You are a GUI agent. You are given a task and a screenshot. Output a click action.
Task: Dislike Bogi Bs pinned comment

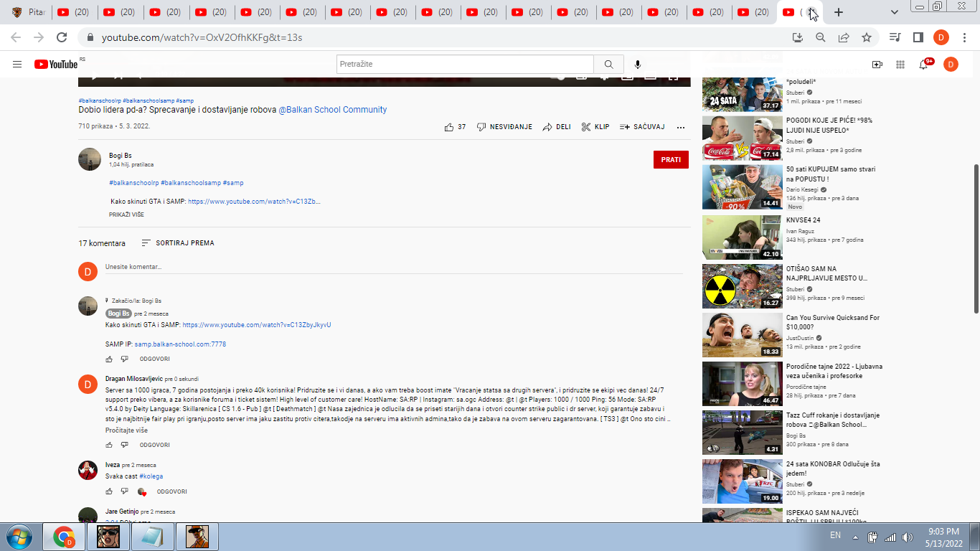pyautogui.click(x=124, y=359)
